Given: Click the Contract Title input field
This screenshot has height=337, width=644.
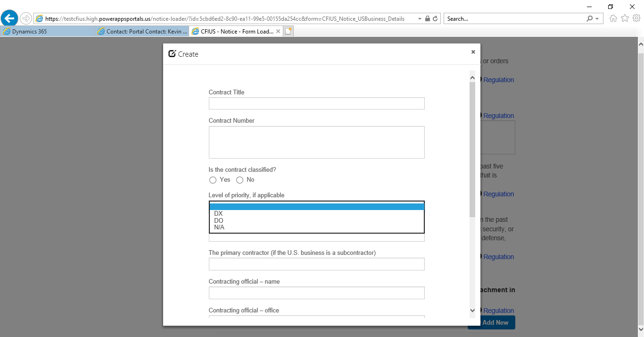Looking at the screenshot, I should tap(316, 103).
